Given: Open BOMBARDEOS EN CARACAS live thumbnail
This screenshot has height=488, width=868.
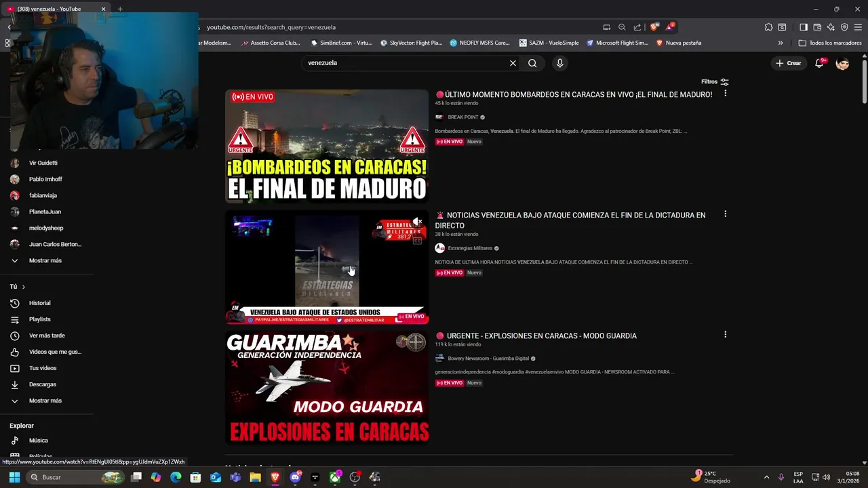Looking at the screenshot, I should [x=327, y=146].
